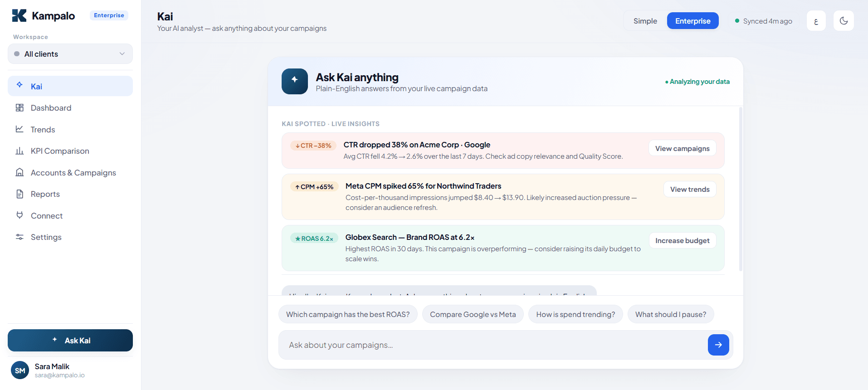Open Reports section
The height and width of the screenshot is (390, 868).
(x=70, y=194)
